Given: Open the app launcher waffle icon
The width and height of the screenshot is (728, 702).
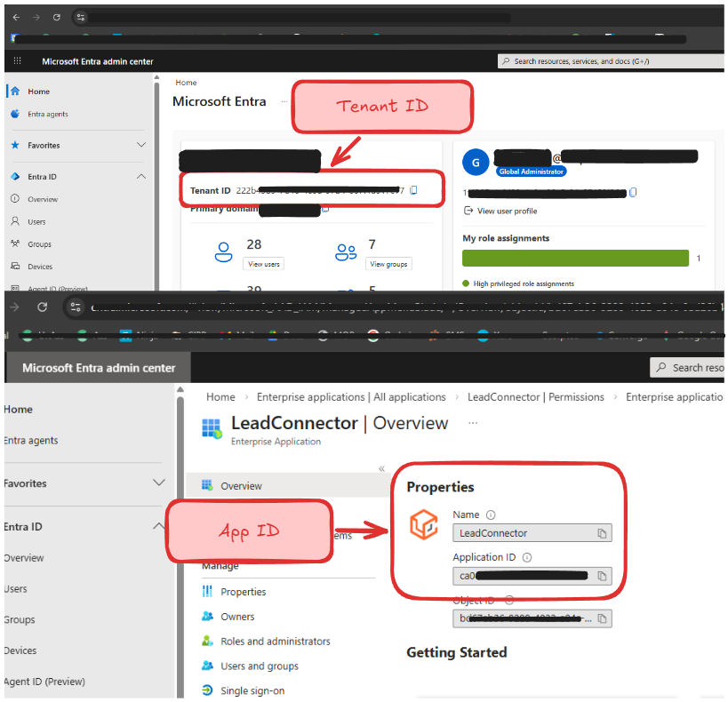Looking at the screenshot, I should point(18,61).
